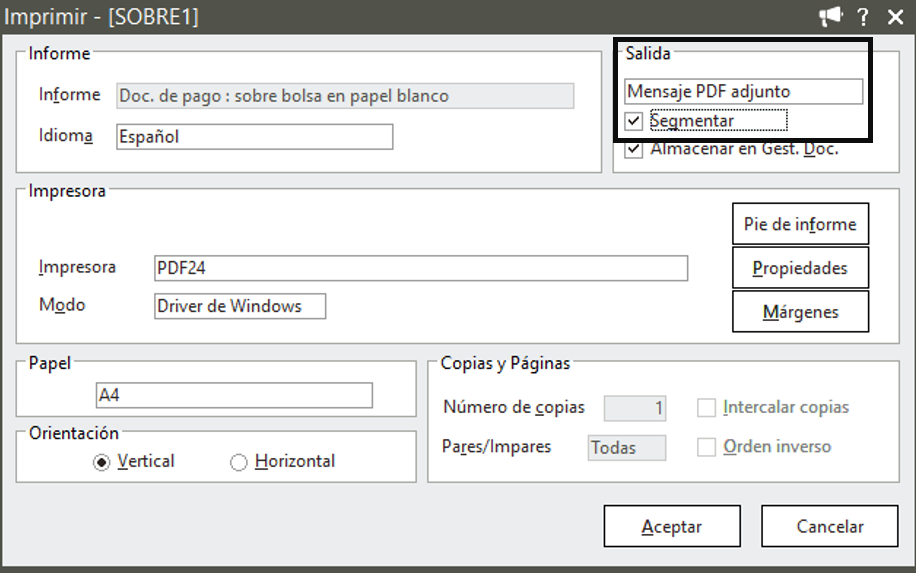Image resolution: width=916 pixels, height=573 pixels.
Task: Open the Modo field showing Driver de Windows
Action: pyautogui.click(x=240, y=306)
